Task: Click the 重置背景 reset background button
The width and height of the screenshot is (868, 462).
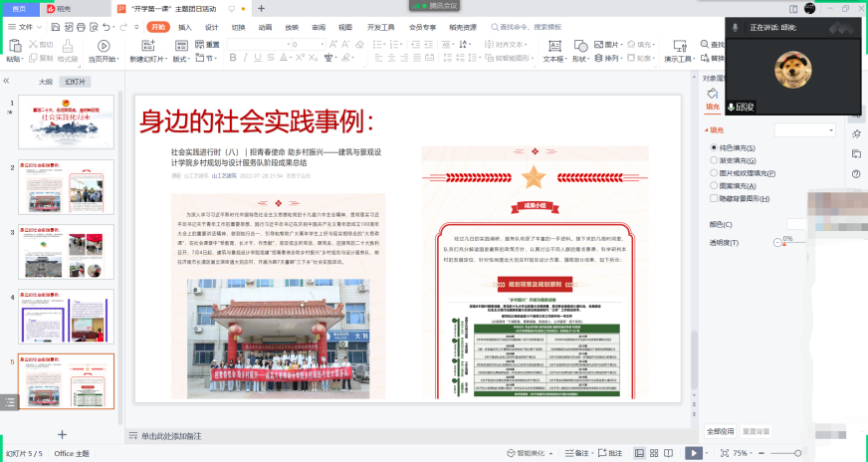Action: [x=756, y=431]
